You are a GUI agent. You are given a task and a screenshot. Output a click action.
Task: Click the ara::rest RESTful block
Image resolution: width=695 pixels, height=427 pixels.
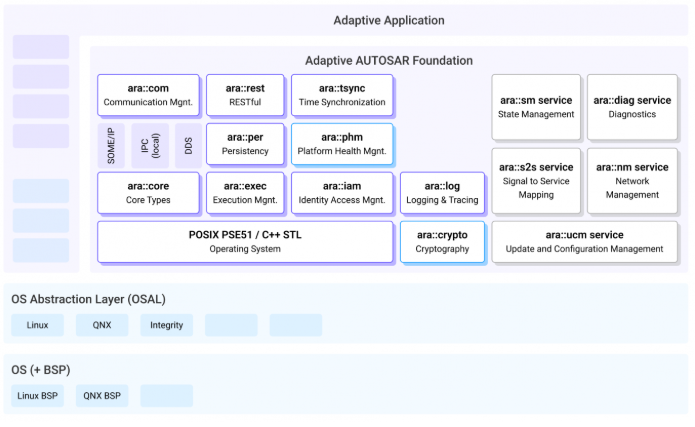[245, 95]
